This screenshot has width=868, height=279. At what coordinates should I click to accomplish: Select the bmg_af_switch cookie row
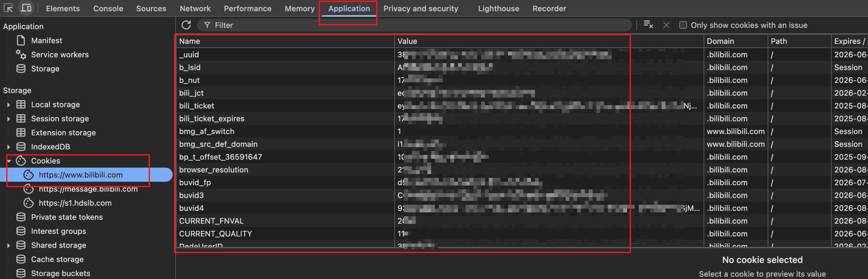tap(522, 131)
